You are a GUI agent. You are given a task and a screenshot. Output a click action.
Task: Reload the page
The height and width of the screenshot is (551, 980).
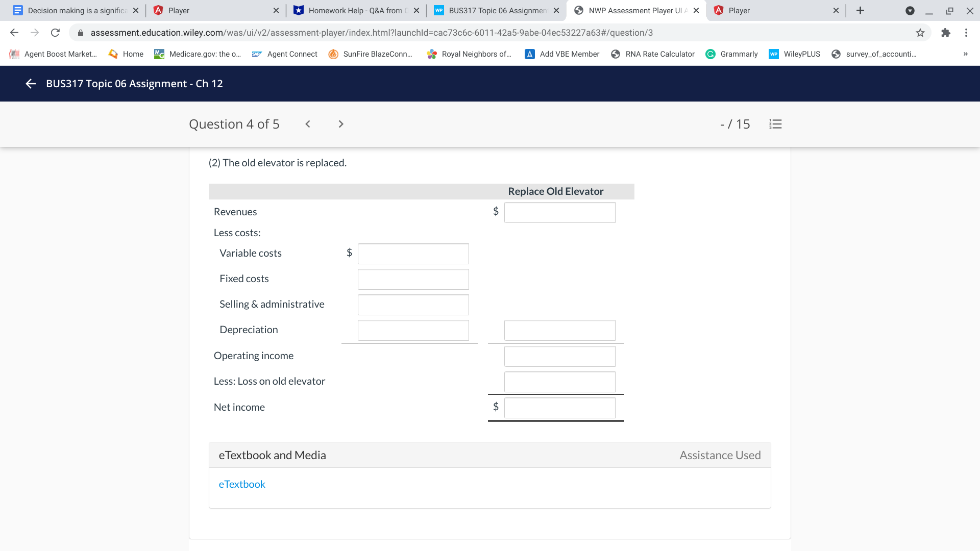tap(55, 33)
